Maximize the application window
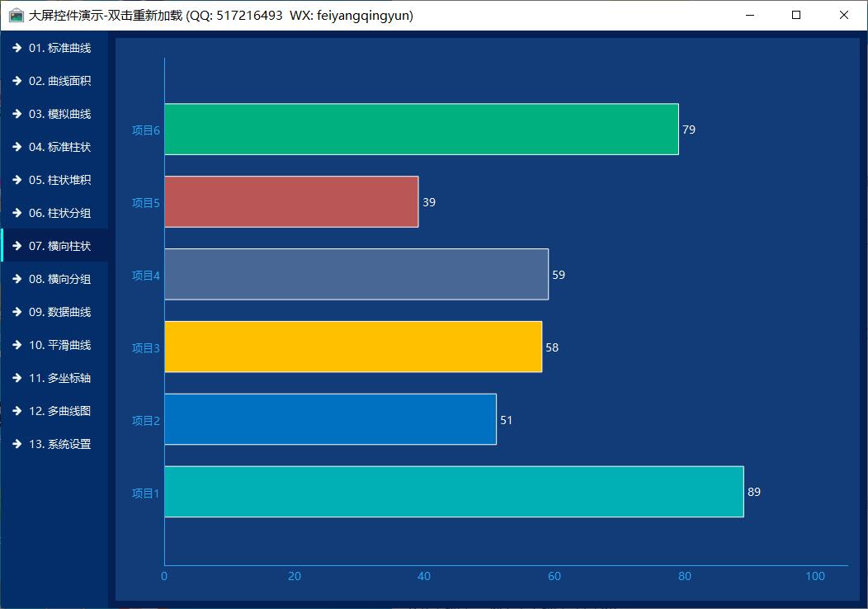Screen dimensions: 868x609 pyautogui.click(x=796, y=15)
